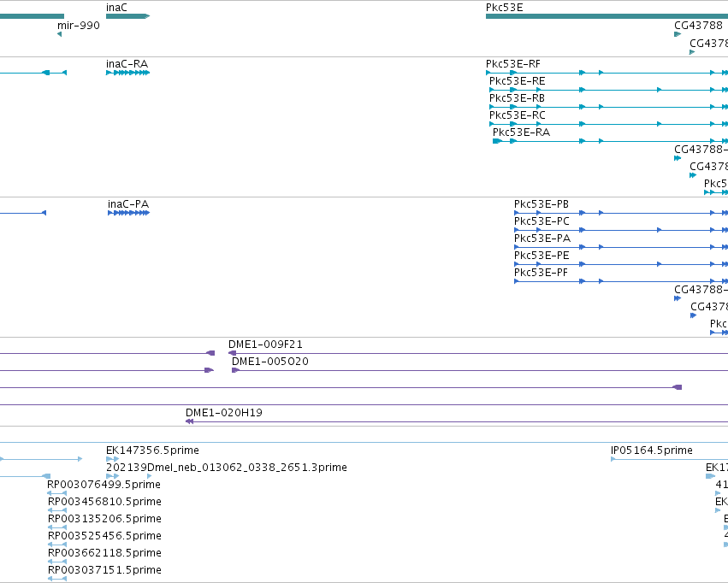Click the RP003456810.5prime label
This screenshot has height=583, width=728.
[104, 502]
